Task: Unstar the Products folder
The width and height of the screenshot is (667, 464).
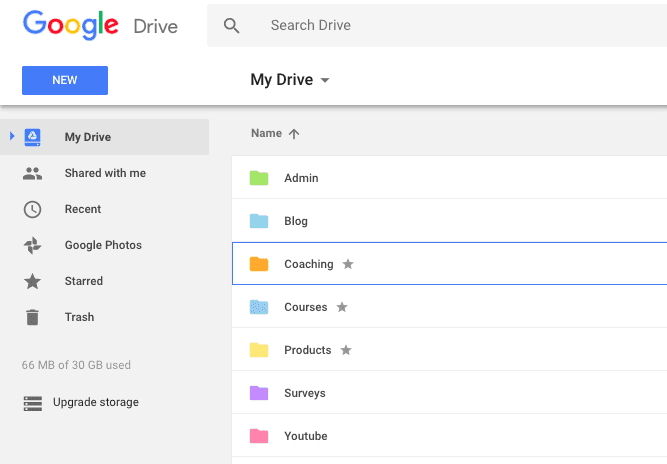Action: [346, 350]
